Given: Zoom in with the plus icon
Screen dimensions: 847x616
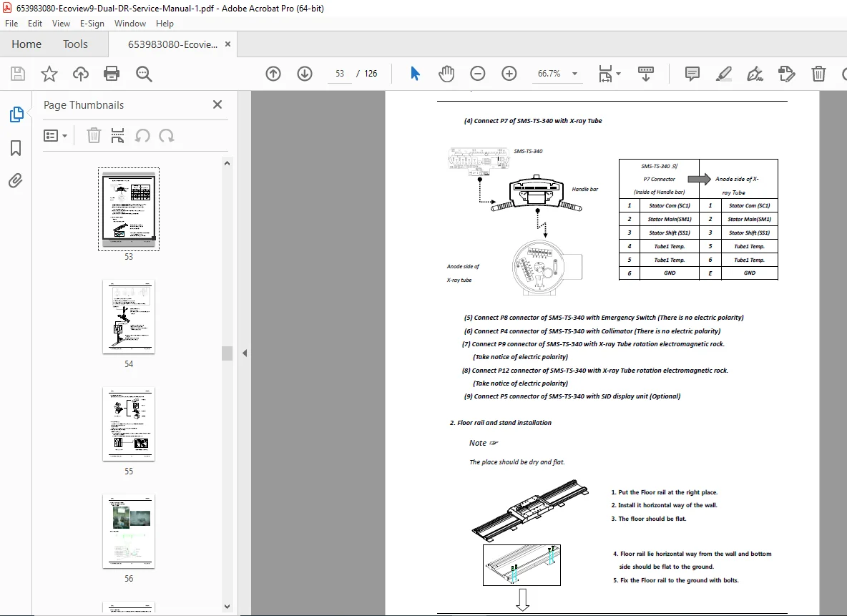Looking at the screenshot, I should (x=509, y=74).
